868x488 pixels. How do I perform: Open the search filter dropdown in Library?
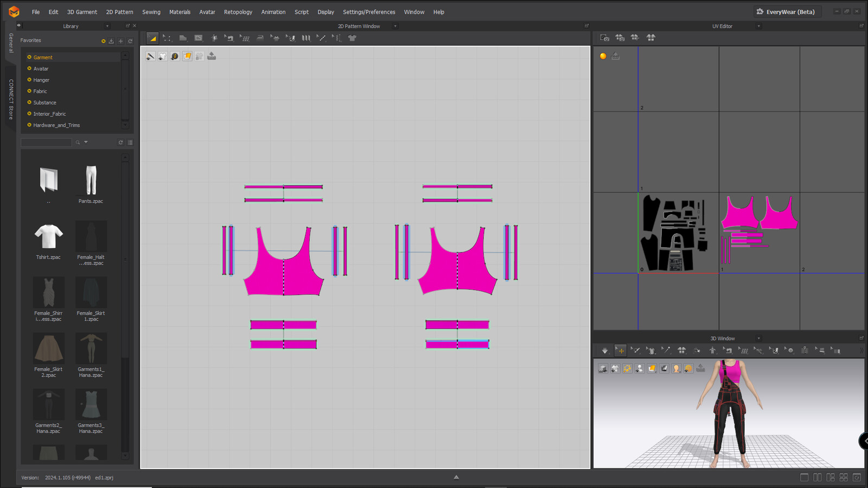pos(86,142)
